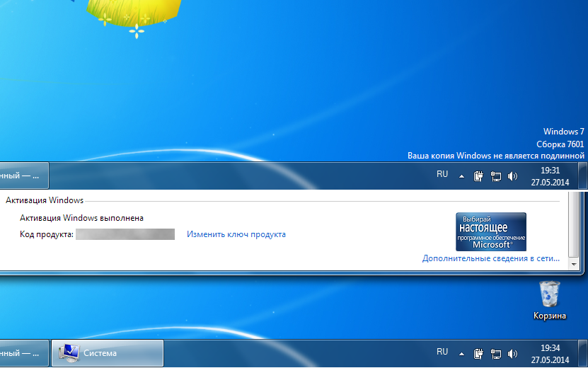Click Show Desktop strip beside 19:34 clock
The height and width of the screenshot is (368, 588).
(x=583, y=353)
